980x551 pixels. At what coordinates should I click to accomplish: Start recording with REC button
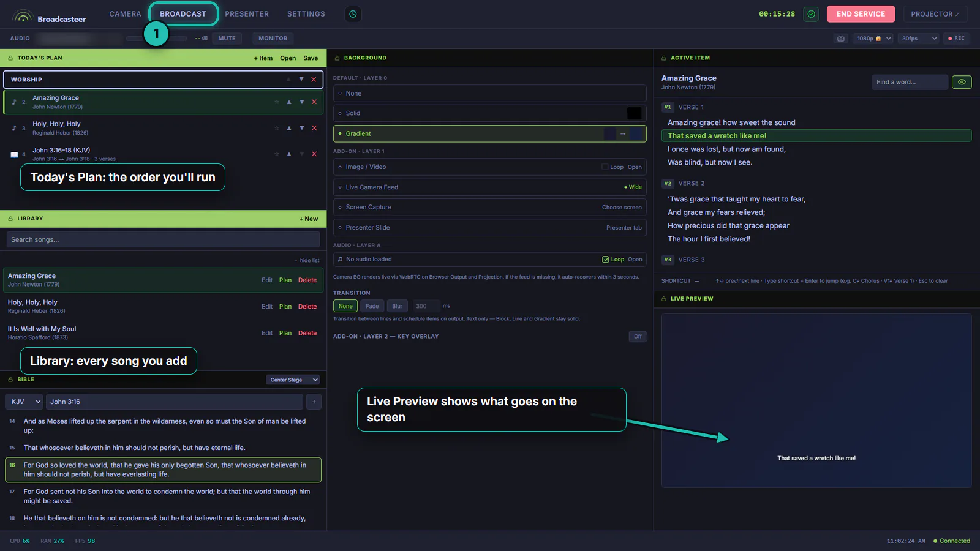[x=956, y=39]
